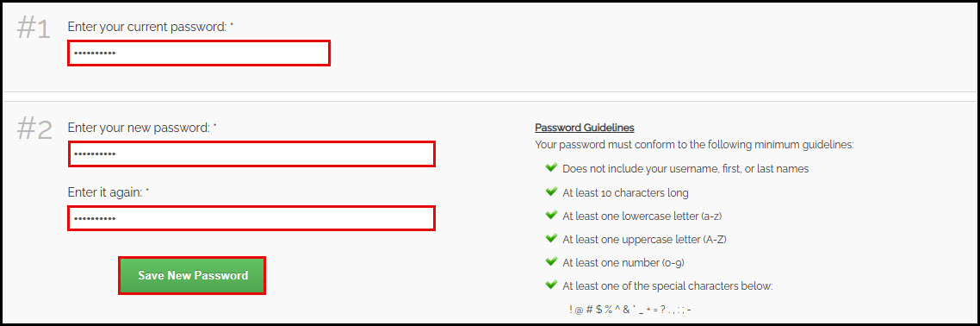Click the current password input field
Viewport: 980px width, 326px height.
pyautogui.click(x=199, y=53)
